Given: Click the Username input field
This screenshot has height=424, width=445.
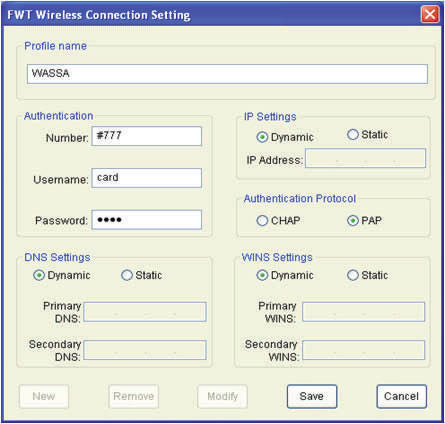Looking at the screenshot, I should click(x=147, y=178).
